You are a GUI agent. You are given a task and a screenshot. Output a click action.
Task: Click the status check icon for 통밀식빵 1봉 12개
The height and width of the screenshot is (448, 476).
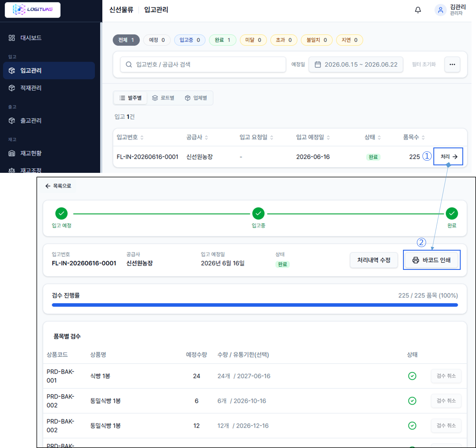point(412,426)
